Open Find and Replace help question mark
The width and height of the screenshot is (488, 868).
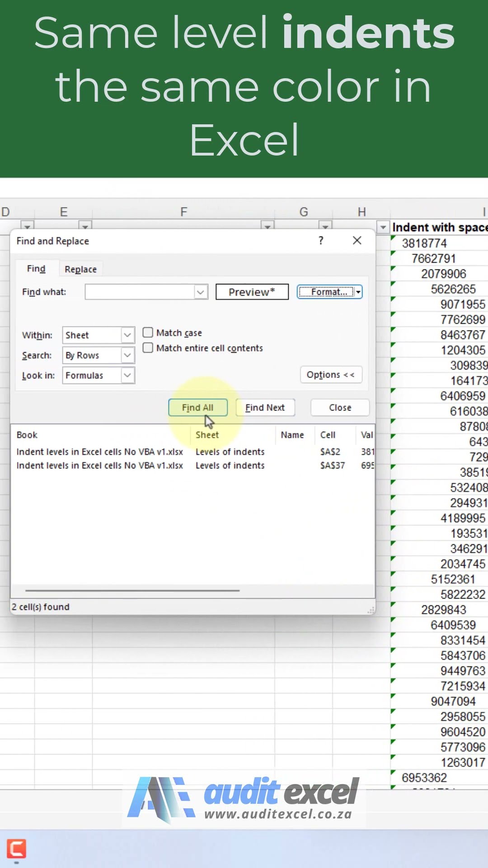click(321, 241)
